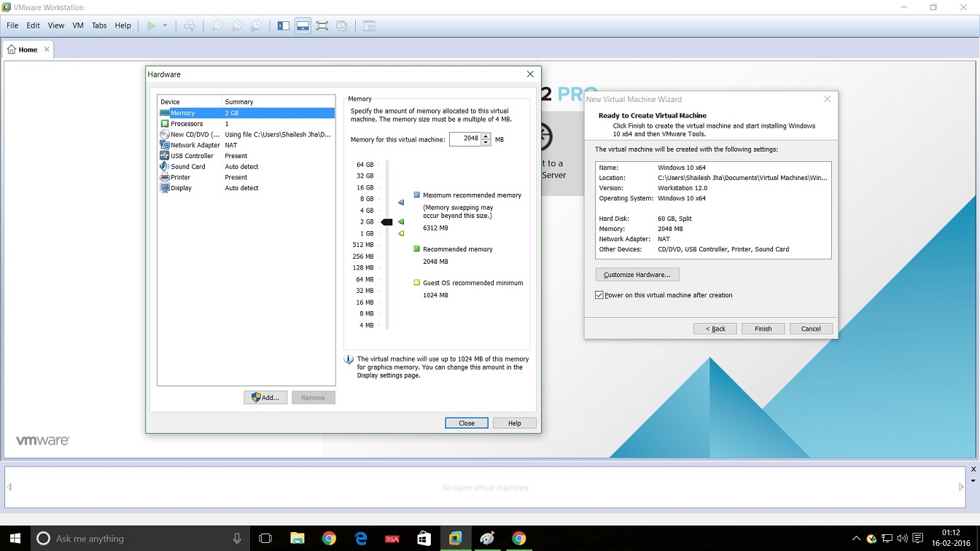Open the VM menu

78,26
